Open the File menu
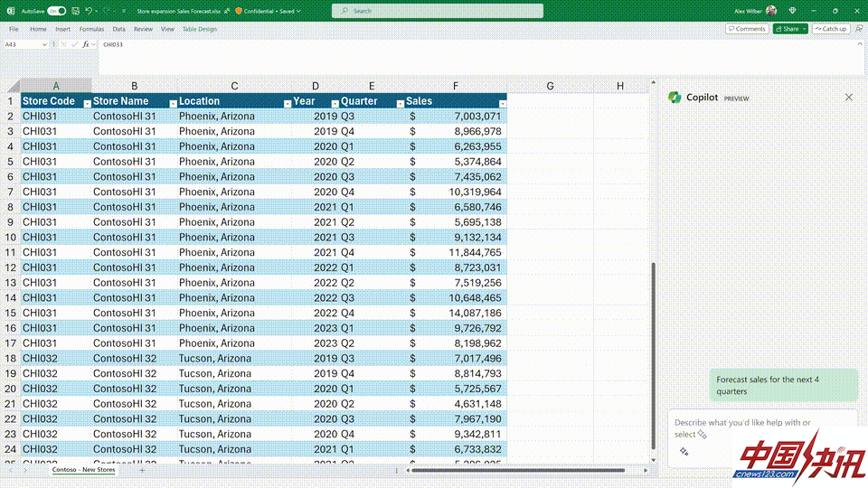The image size is (868, 488). tap(14, 29)
